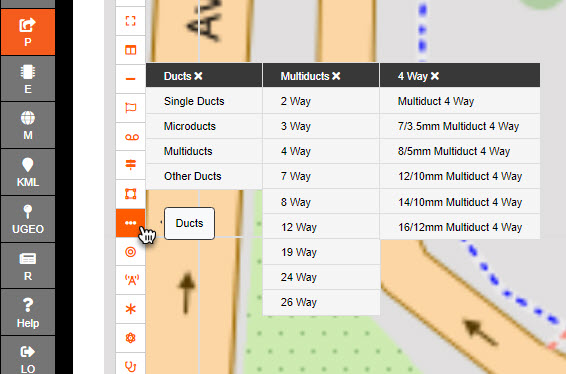Select the antenna signal tool icon
Viewport: 566px width, 374px height.
tap(130, 280)
